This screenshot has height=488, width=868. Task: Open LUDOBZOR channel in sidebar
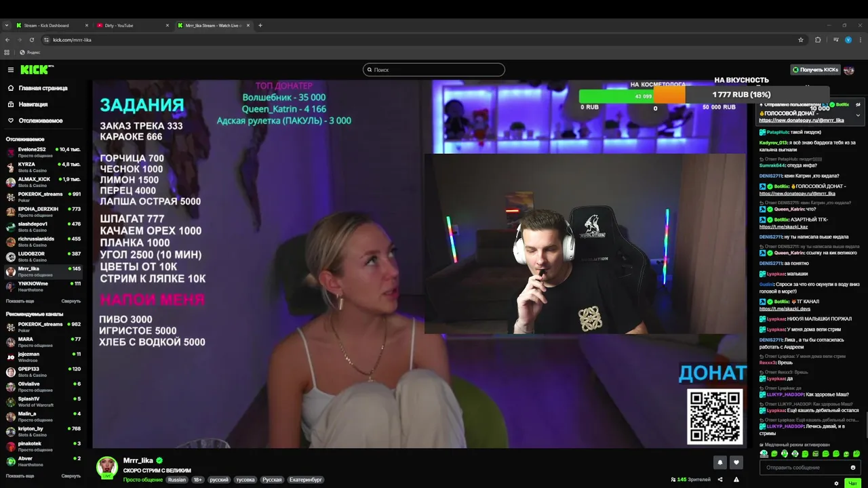point(44,257)
